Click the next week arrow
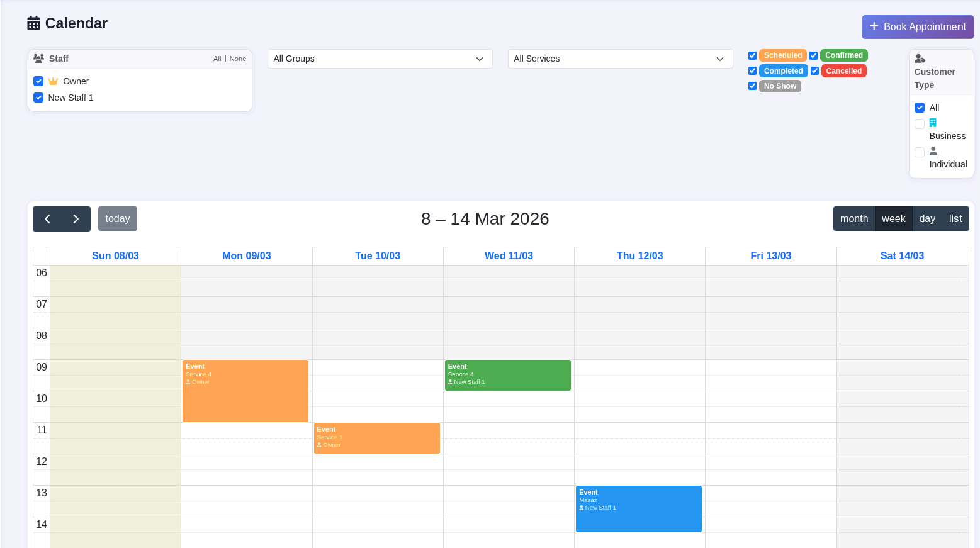The height and width of the screenshot is (548, 980). 76,218
